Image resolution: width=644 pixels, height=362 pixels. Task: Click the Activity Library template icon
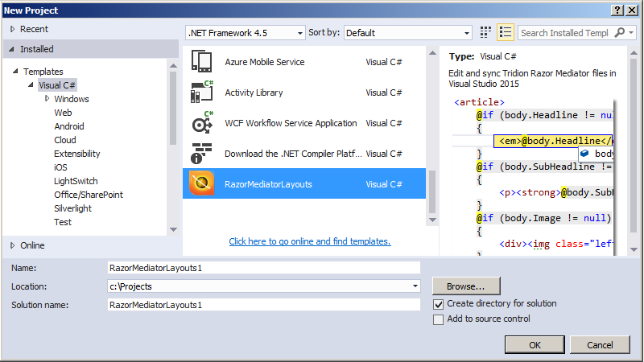coord(202,92)
